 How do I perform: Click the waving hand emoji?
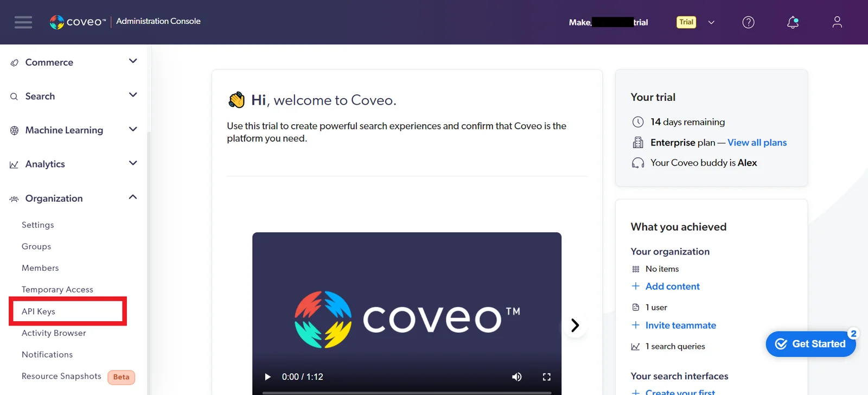click(x=237, y=100)
